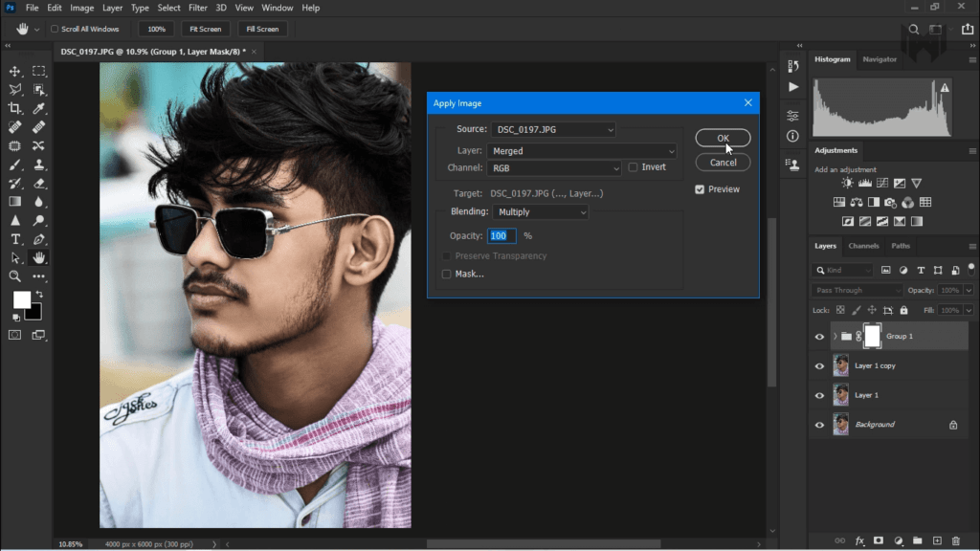Open the layers Fill dropdown arrow
The width and height of the screenshot is (980, 551).
click(969, 311)
